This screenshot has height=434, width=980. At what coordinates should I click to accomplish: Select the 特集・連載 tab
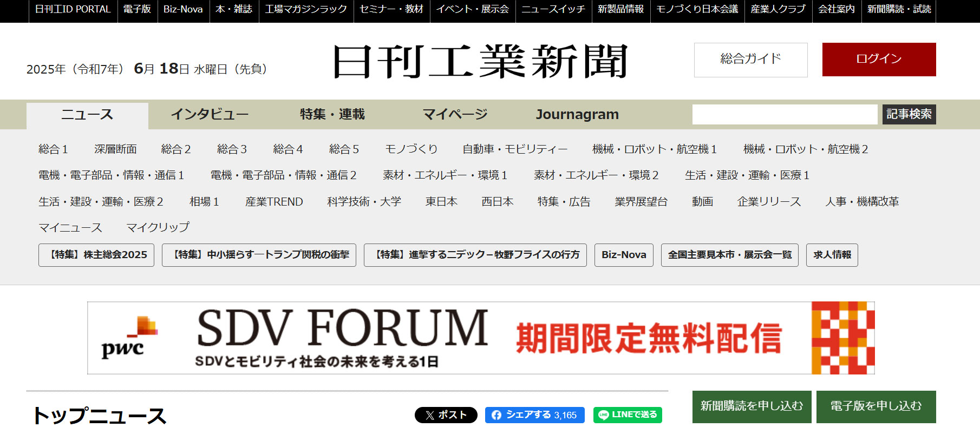coord(332,114)
